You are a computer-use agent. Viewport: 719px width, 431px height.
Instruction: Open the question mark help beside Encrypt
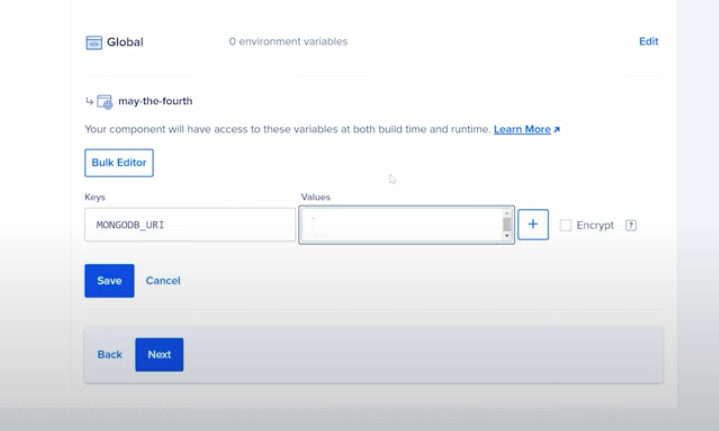tap(631, 225)
